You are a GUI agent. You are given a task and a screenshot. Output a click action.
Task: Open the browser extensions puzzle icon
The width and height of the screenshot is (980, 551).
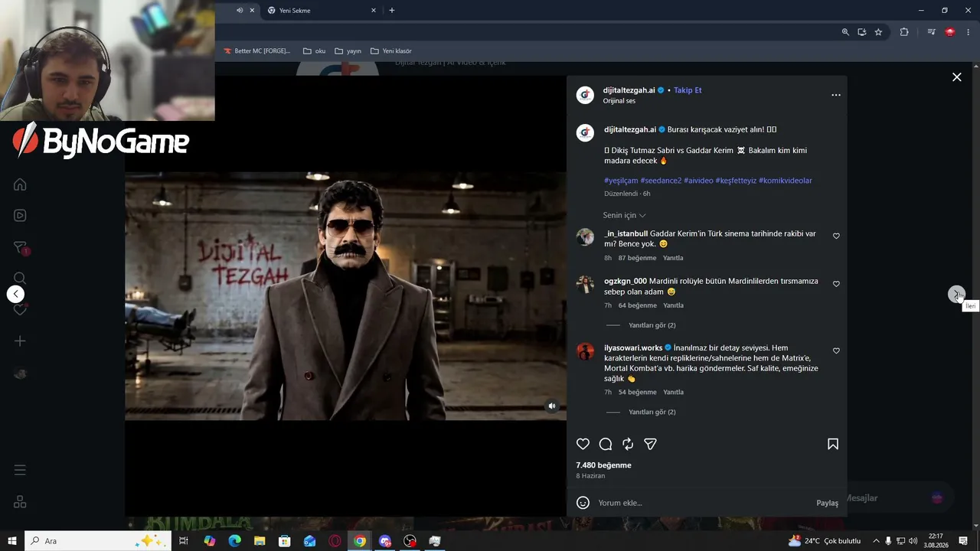(904, 32)
